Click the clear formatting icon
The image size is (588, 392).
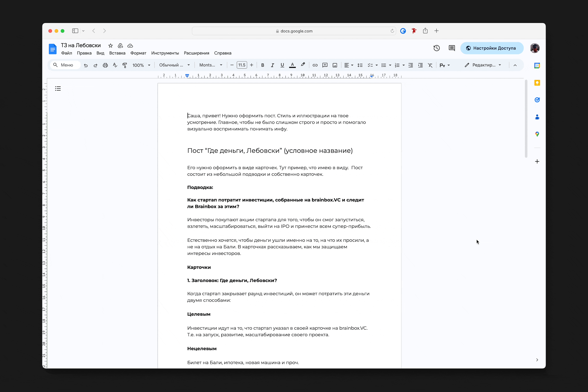tap(430, 65)
